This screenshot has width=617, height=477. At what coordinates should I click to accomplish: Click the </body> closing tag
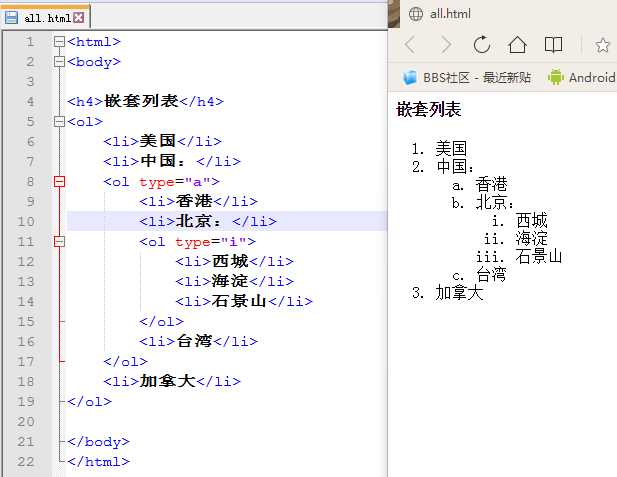click(98, 442)
